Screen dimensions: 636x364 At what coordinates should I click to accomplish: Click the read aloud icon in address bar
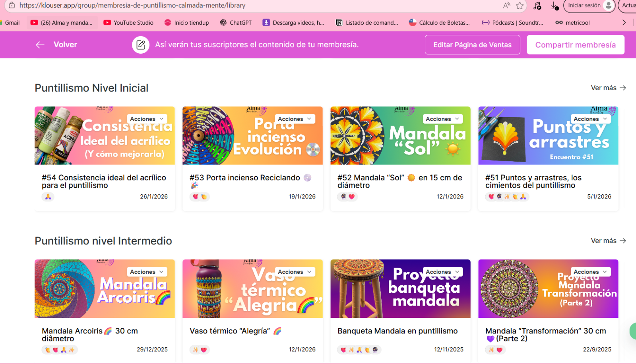click(506, 6)
